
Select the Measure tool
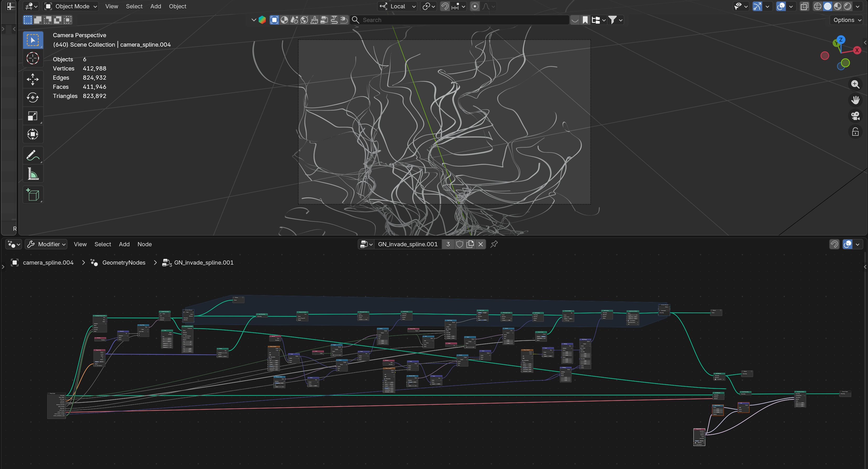click(33, 174)
